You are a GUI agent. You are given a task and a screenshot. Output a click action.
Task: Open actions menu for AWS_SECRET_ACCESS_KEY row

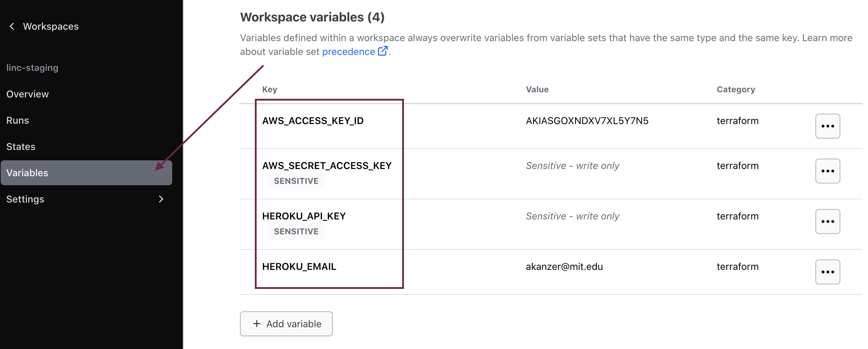click(x=828, y=171)
